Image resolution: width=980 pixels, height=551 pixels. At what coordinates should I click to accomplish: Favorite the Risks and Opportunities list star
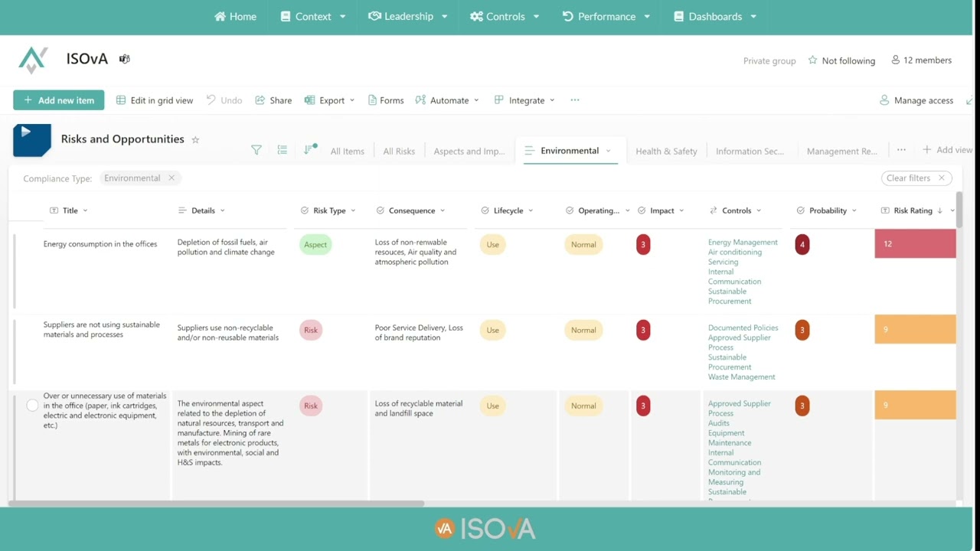pos(195,140)
